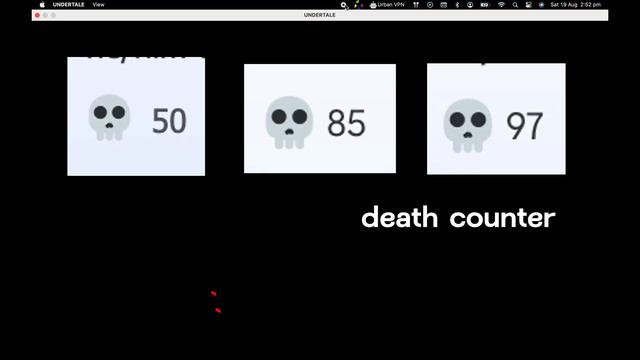Click the Siri icon in menu bar
Viewport: 640px width, 360px height.
[542, 5]
